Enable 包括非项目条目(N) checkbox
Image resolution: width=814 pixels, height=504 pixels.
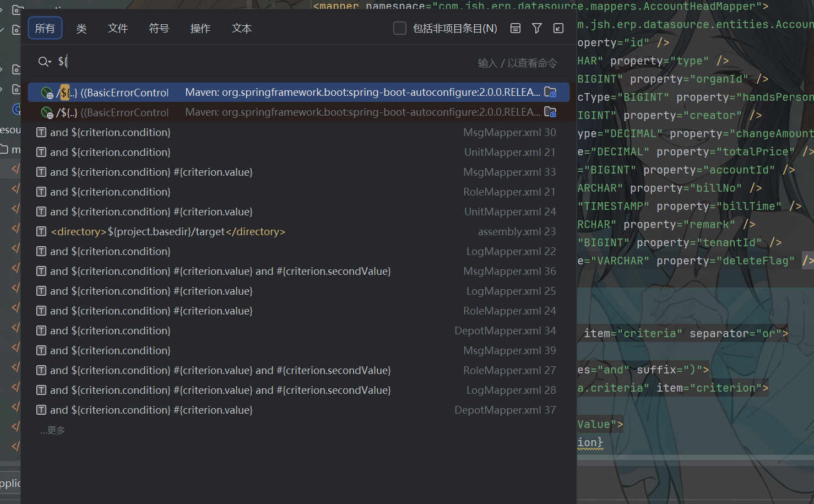(x=400, y=28)
